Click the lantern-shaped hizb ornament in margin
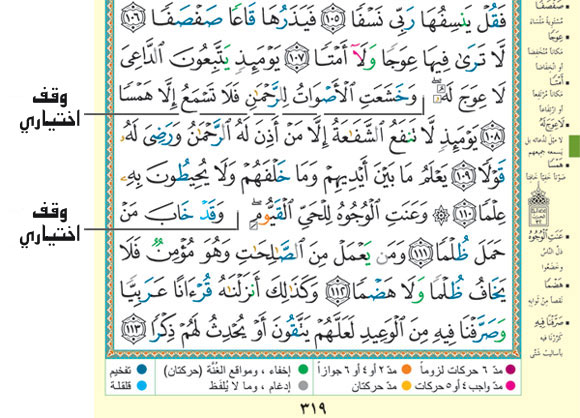The image size is (580, 418). [539, 205]
